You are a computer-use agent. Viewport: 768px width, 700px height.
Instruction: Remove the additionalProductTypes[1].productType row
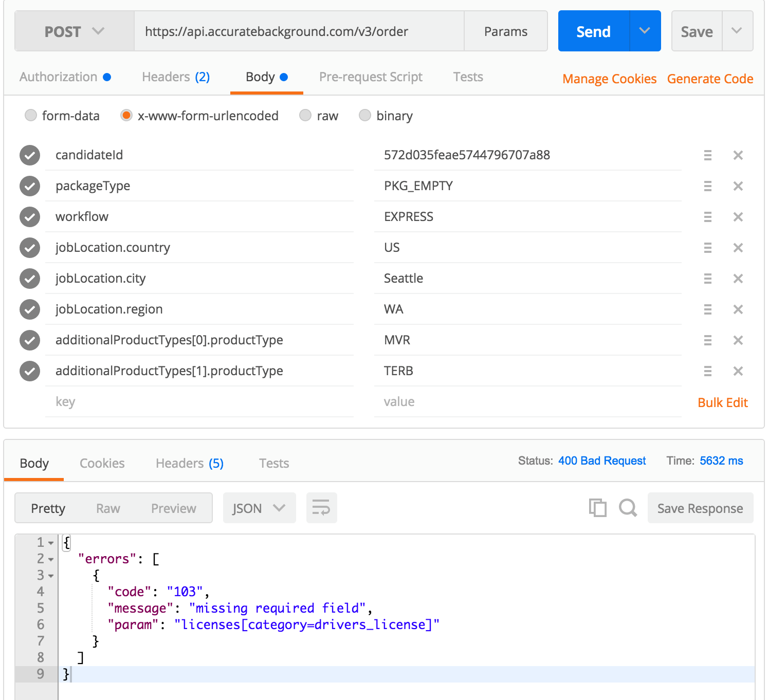pos(738,371)
